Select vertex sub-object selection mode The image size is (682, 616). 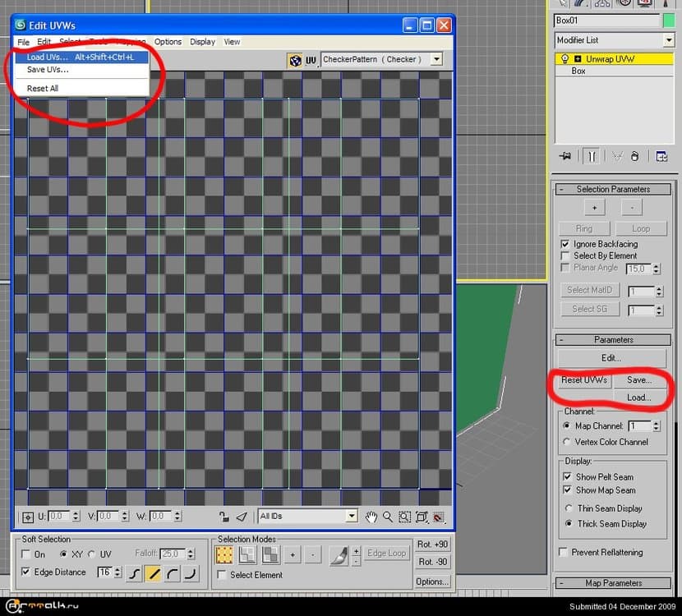[x=224, y=554]
